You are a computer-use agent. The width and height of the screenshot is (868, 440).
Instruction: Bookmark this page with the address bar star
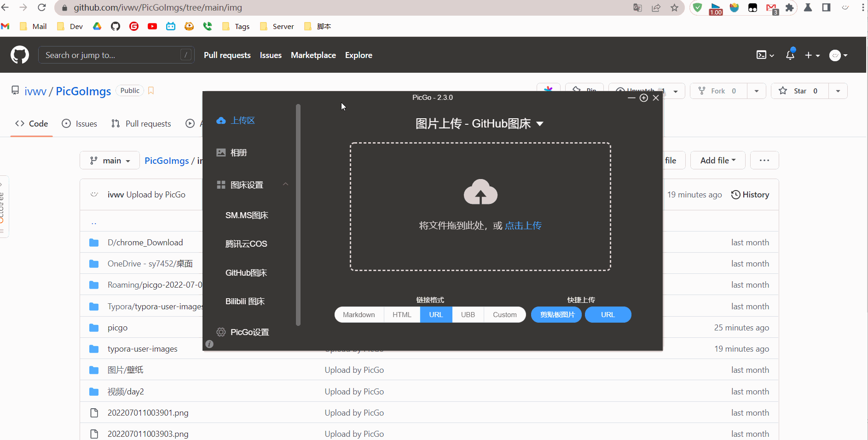pyautogui.click(x=675, y=7)
